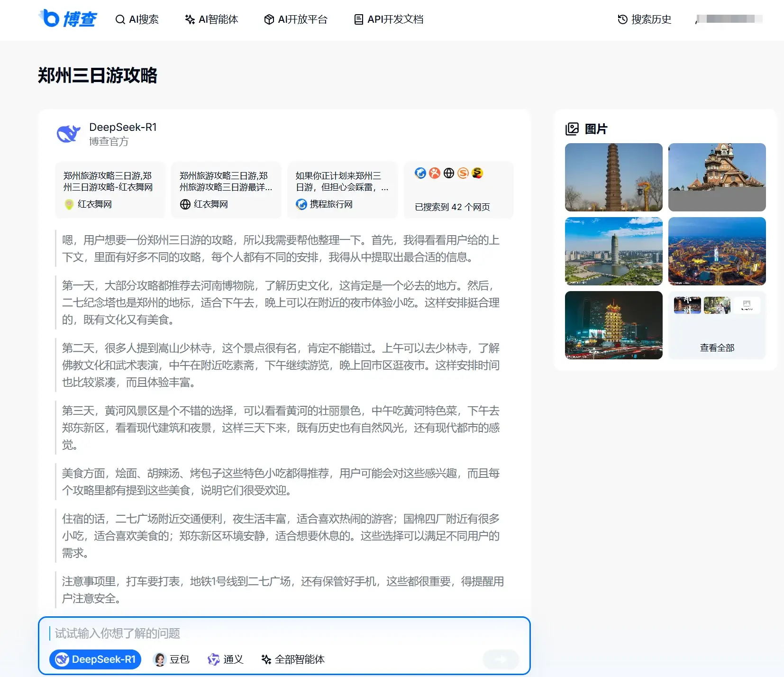Open the AI开放平台 page
This screenshot has height=677, width=784.
(296, 19)
